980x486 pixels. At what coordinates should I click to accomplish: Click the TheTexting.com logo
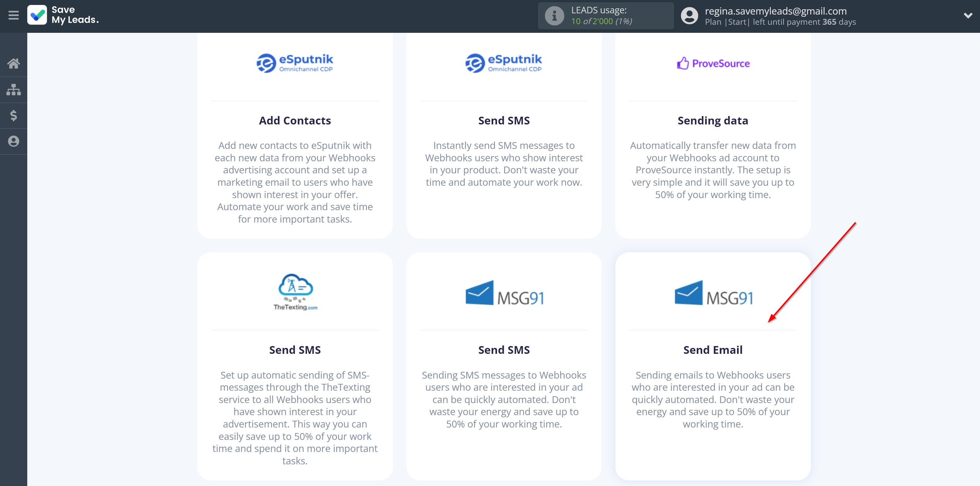pos(295,292)
